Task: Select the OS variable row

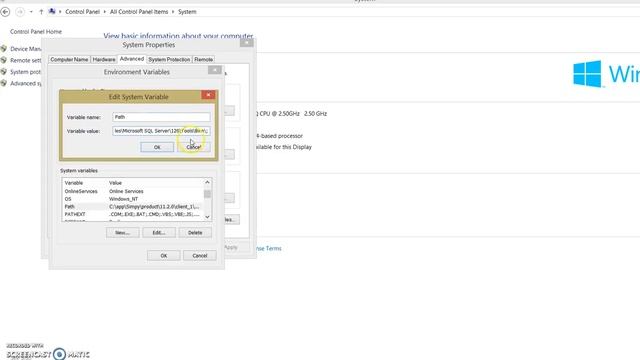Action: (132, 199)
